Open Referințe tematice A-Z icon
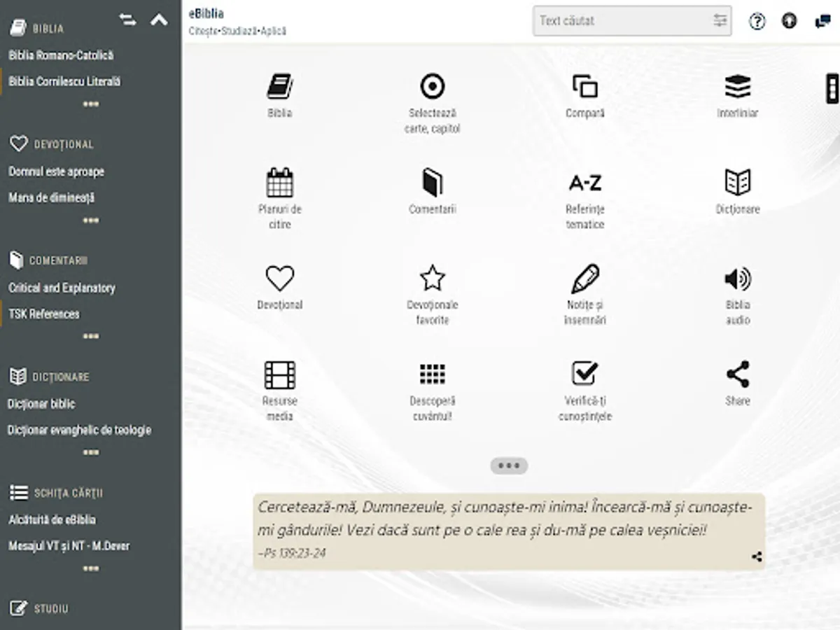 [x=585, y=183]
